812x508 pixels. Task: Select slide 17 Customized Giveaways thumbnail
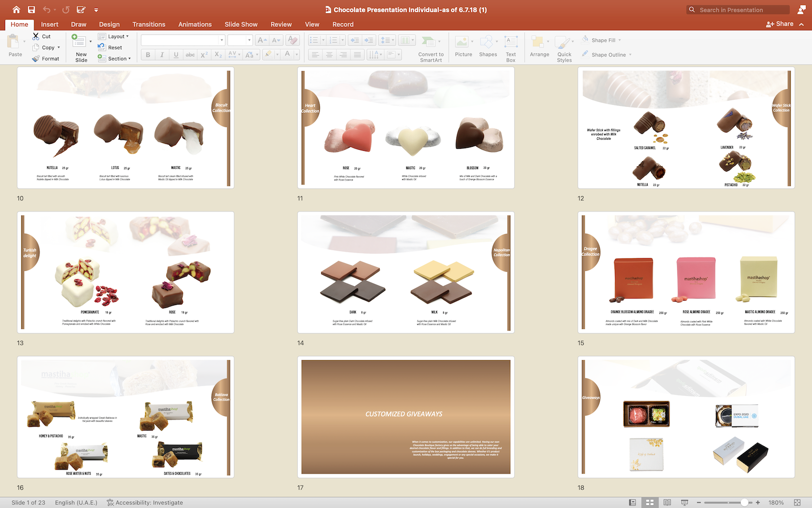tap(406, 417)
